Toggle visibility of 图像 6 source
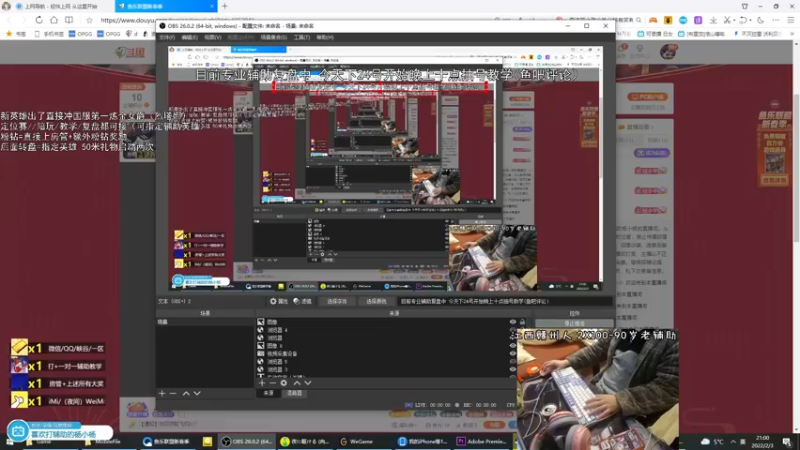The height and width of the screenshot is (450, 800). pos(513,345)
